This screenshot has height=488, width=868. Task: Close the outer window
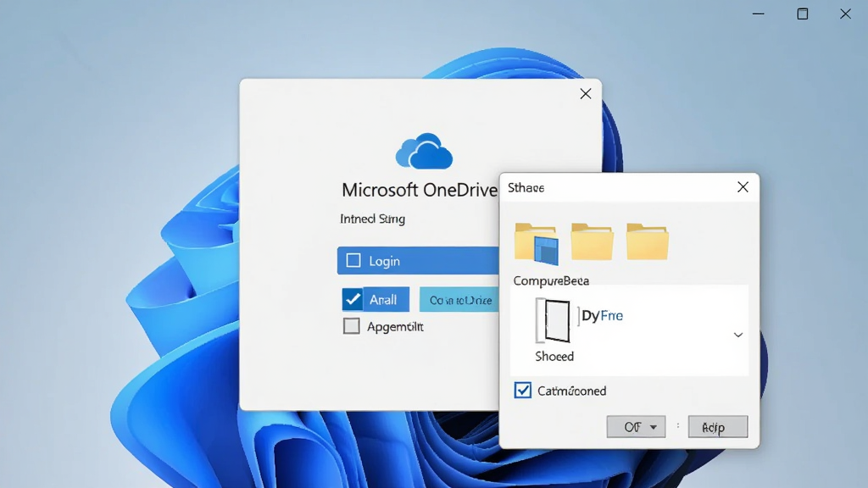pos(845,14)
